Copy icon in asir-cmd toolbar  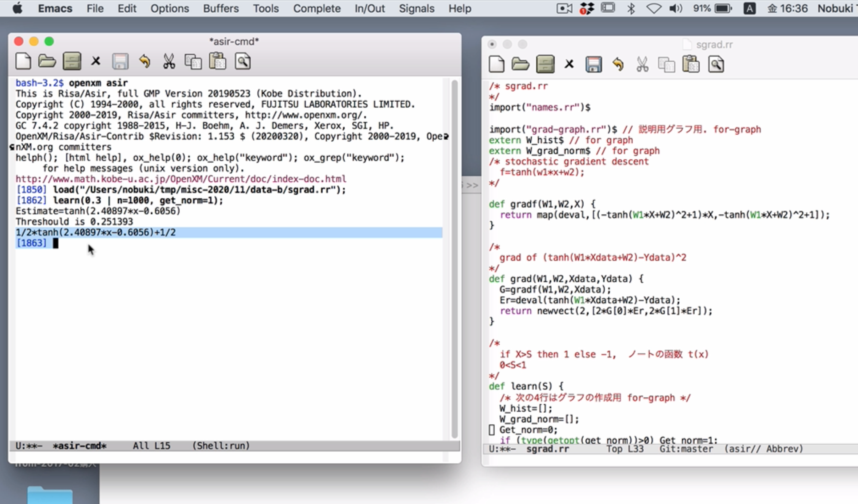click(193, 61)
